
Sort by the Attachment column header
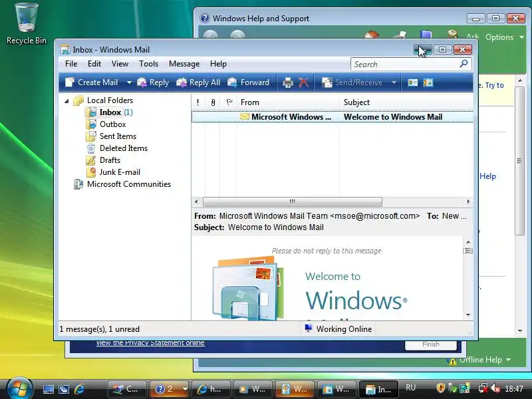(x=213, y=102)
